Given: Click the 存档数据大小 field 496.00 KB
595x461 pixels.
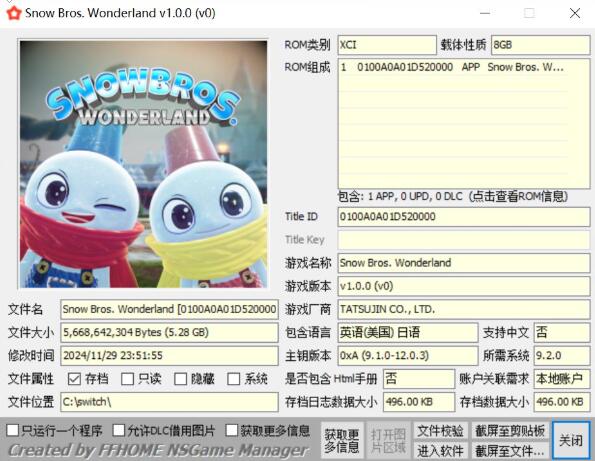Looking at the screenshot, I should (x=562, y=402).
